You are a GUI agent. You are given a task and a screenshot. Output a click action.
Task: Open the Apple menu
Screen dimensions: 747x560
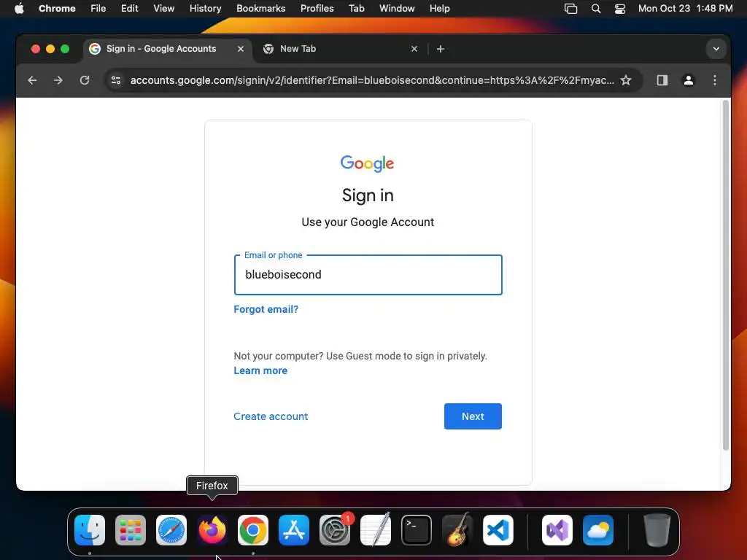point(19,9)
